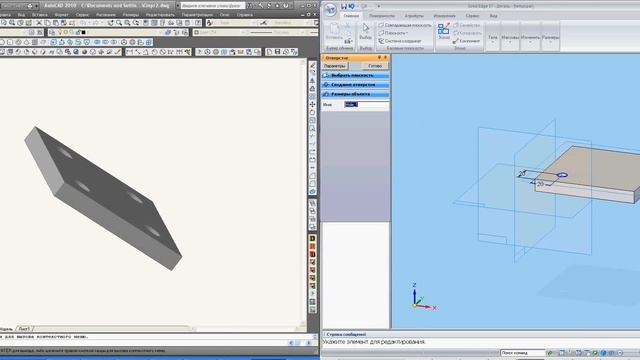Open Solid Edge quick access customize arrow
Screen dimensions: 640x360
379,6
